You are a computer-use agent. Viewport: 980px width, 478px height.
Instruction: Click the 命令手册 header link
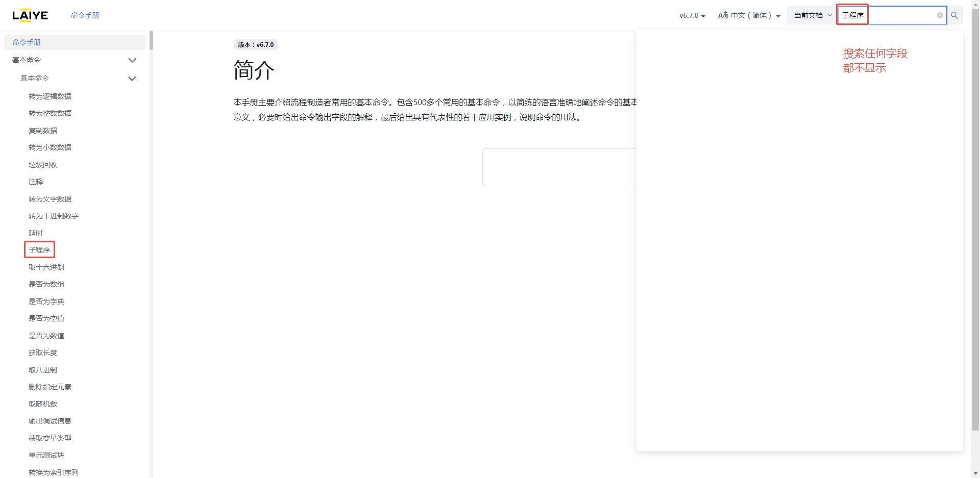click(x=85, y=15)
